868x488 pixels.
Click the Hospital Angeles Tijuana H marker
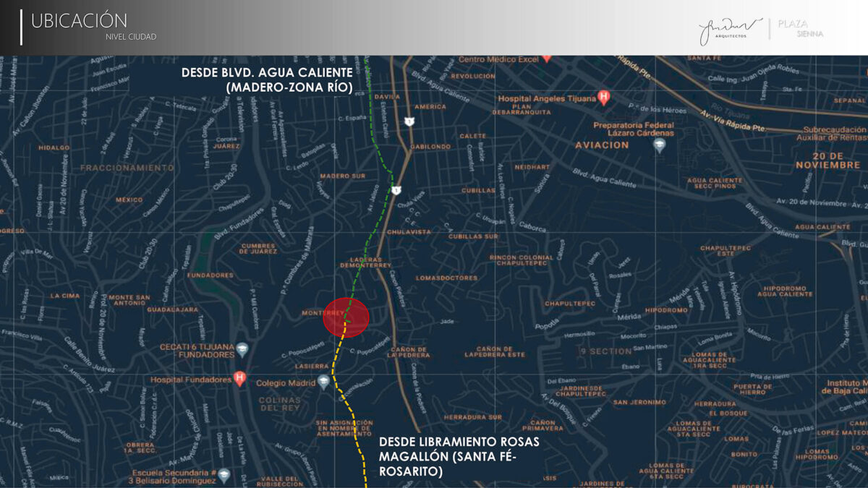point(604,97)
